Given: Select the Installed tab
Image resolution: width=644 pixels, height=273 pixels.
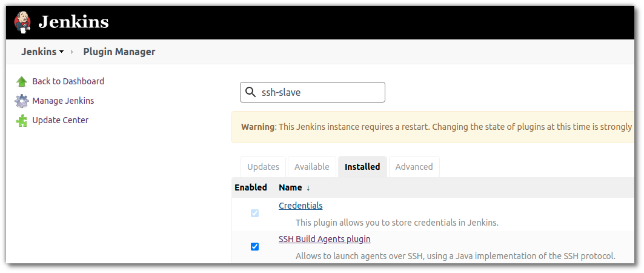Looking at the screenshot, I should [x=362, y=167].
